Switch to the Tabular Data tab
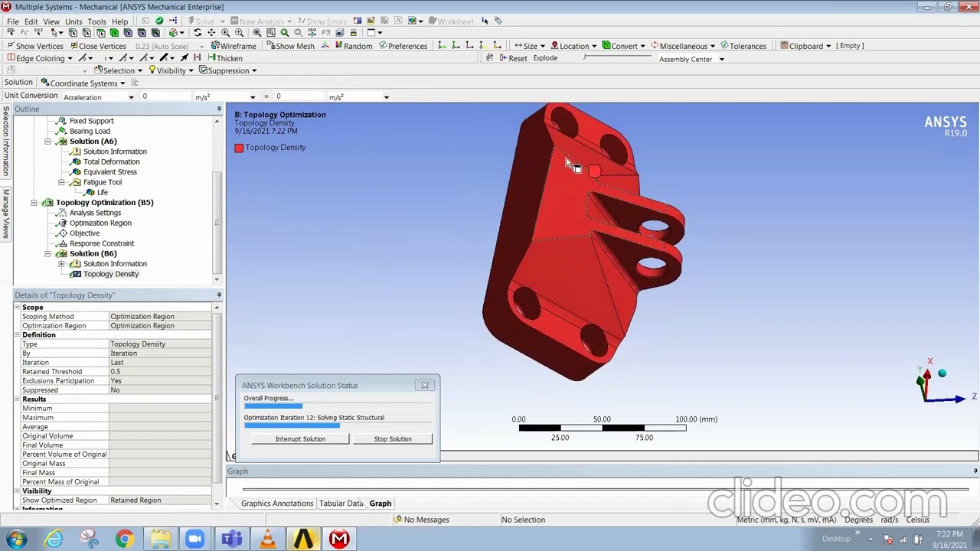Screen dimensions: 980x551 pos(341,504)
